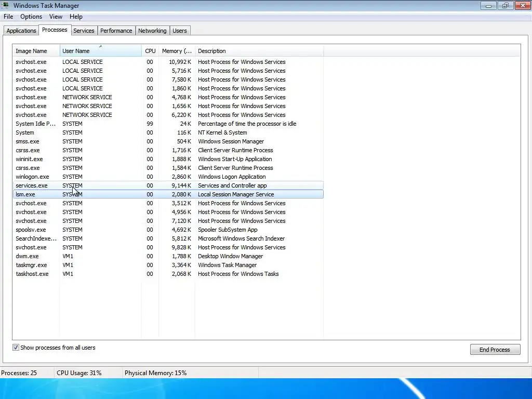
Task: Select the SearchIndexer process row
Action: (x=168, y=238)
